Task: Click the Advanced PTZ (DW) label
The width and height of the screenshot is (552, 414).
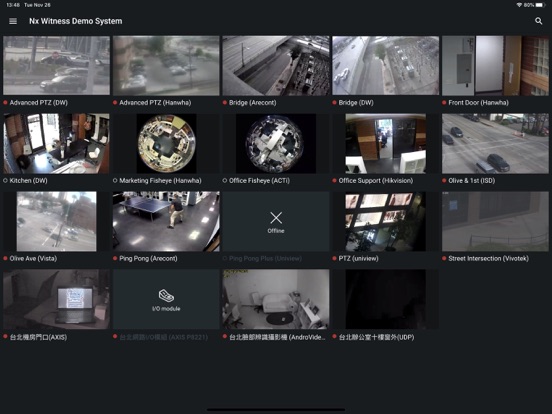Action: point(39,103)
